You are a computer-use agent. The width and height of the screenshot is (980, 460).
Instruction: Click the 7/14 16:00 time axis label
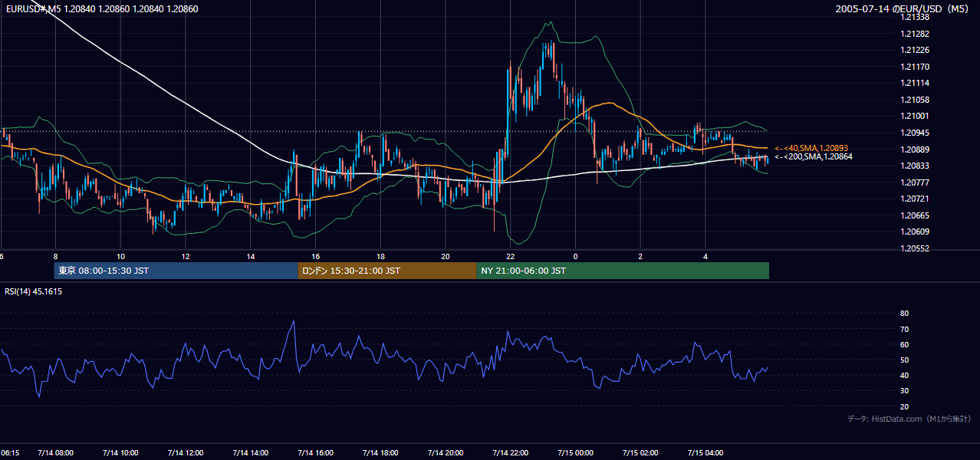315,453
